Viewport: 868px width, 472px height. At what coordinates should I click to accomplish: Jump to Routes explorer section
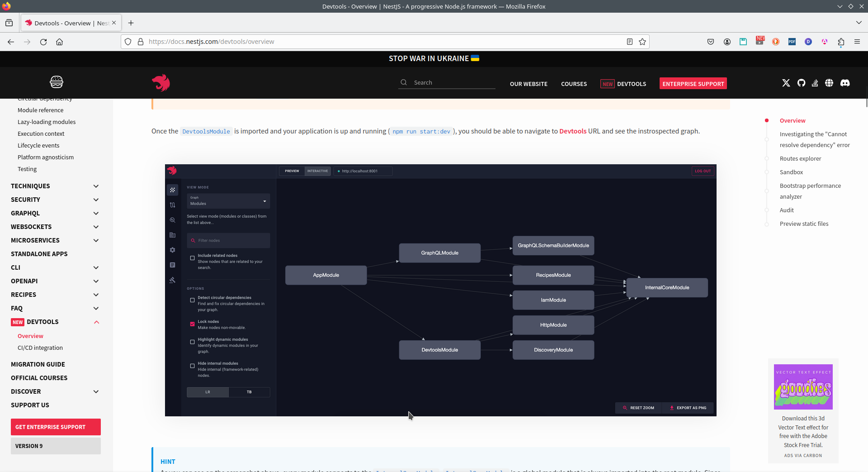(x=800, y=158)
